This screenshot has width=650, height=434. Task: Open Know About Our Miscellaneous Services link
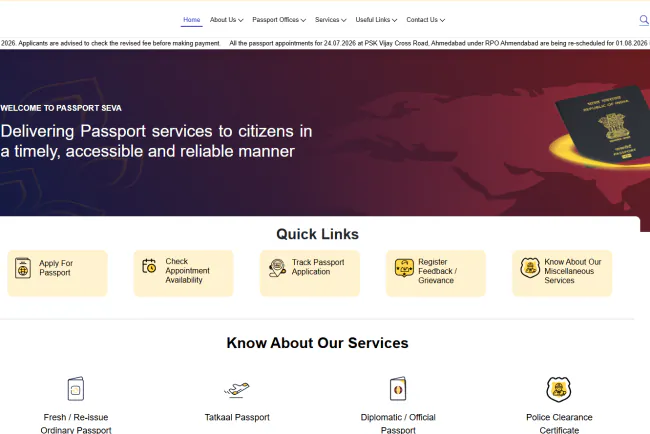pos(562,273)
